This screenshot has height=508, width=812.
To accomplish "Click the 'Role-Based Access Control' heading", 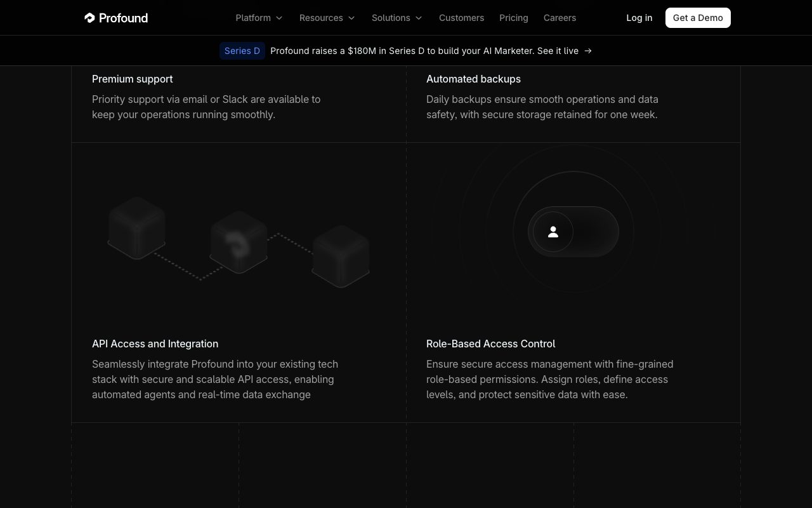I will pos(491,344).
